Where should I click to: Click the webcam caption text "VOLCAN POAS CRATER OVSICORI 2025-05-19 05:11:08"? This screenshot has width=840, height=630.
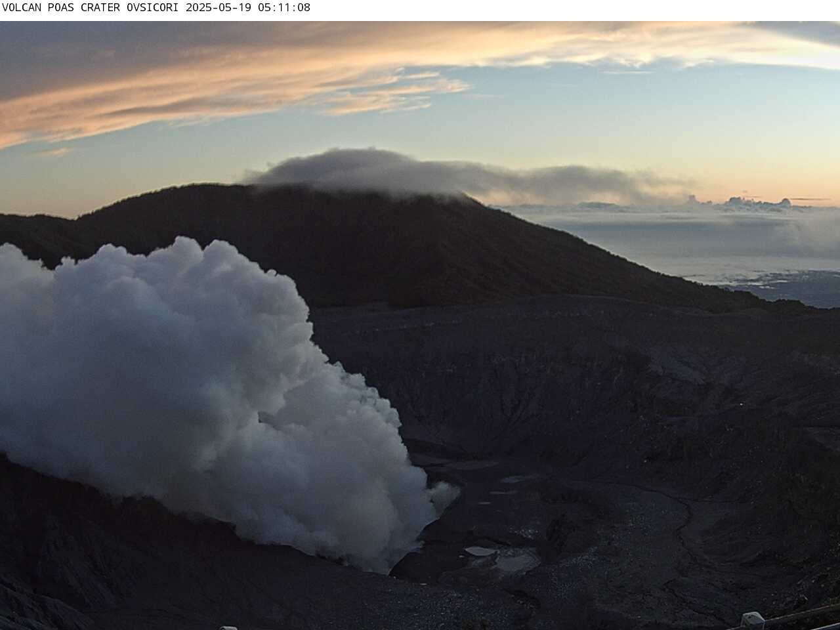(156, 8)
